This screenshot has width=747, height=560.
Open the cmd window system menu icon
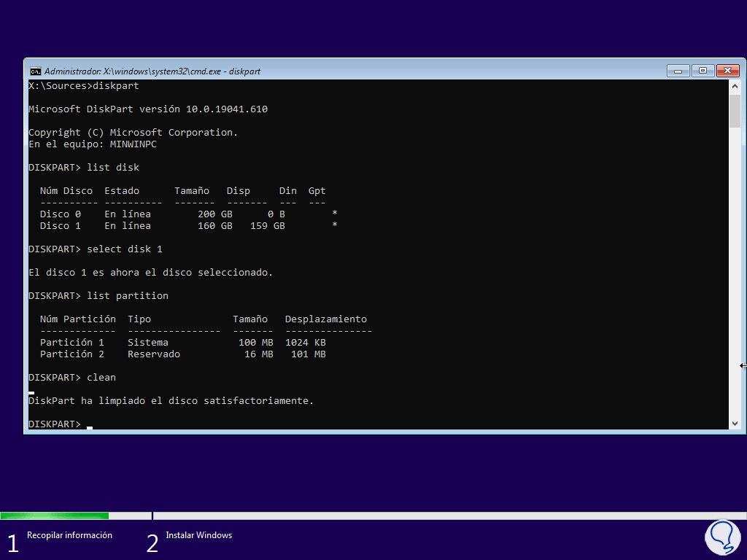coord(35,71)
